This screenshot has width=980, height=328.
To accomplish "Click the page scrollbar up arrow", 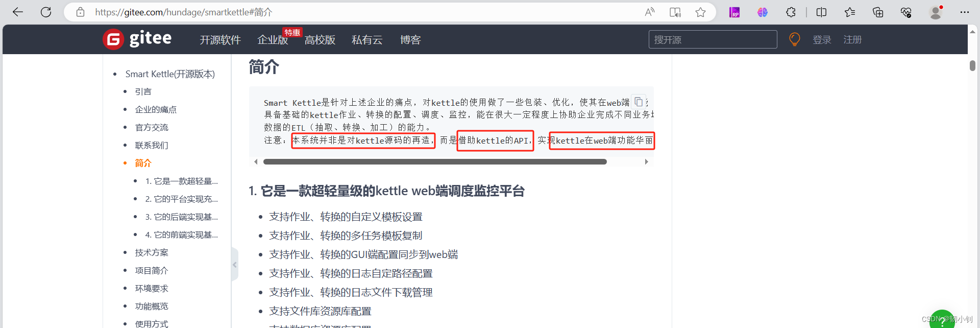I will click(x=973, y=31).
